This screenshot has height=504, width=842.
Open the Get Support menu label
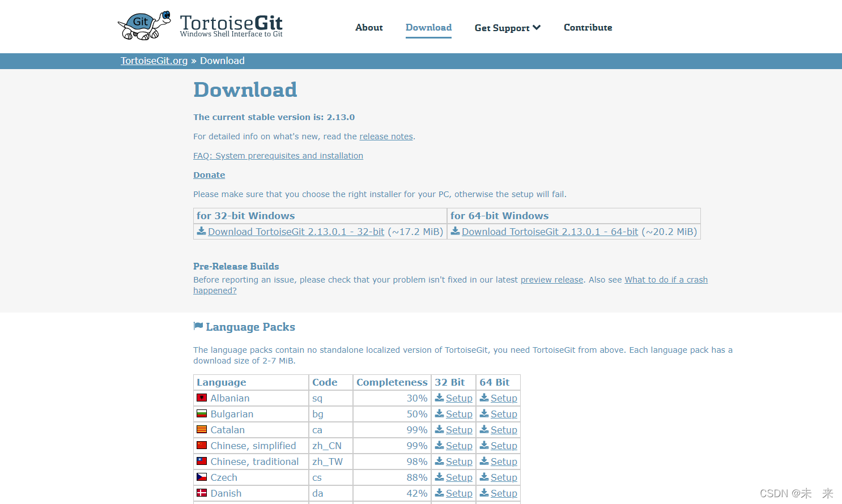click(502, 28)
